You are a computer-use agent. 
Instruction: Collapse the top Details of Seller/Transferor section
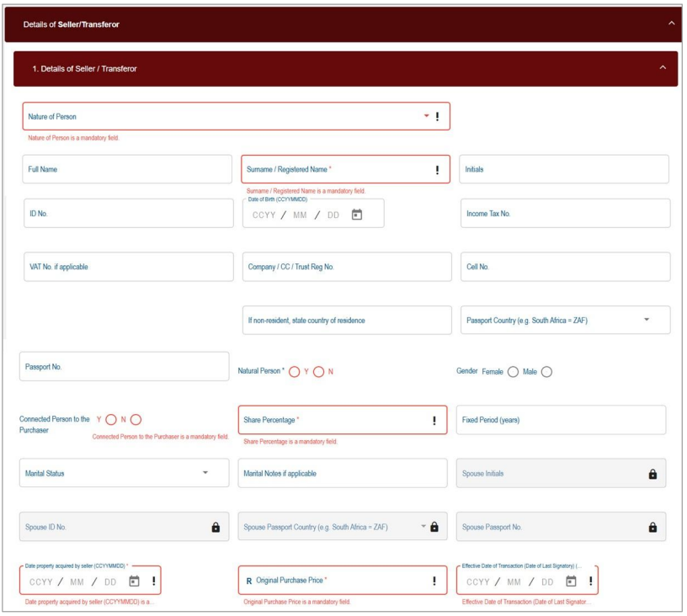click(x=671, y=24)
